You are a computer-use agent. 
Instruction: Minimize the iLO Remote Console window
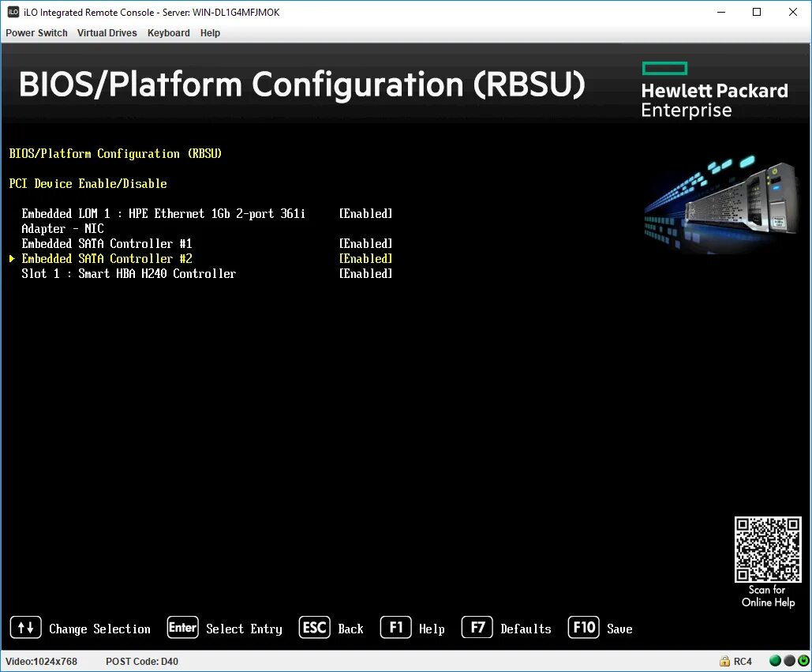(x=721, y=12)
